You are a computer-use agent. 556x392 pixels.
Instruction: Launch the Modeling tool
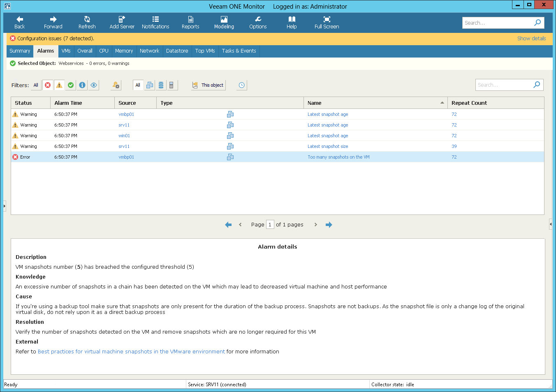(x=224, y=23)
